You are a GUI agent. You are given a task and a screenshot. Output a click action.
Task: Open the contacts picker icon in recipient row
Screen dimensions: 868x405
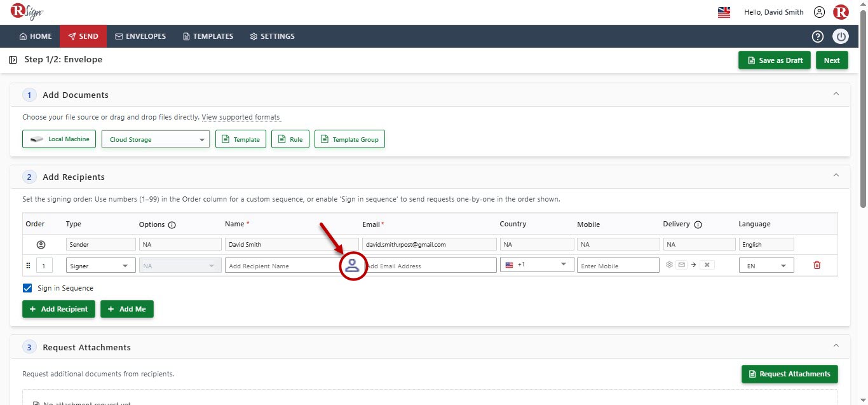(352, 266)
